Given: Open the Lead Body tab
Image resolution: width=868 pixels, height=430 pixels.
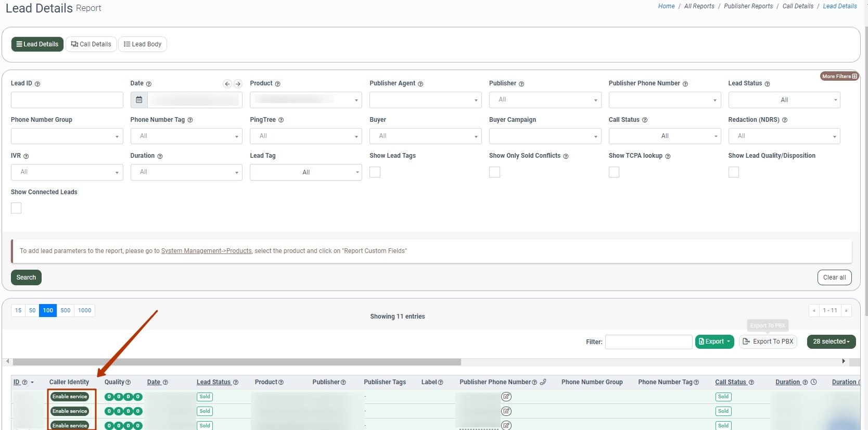Looking at the screenshot, I should 143,44.
